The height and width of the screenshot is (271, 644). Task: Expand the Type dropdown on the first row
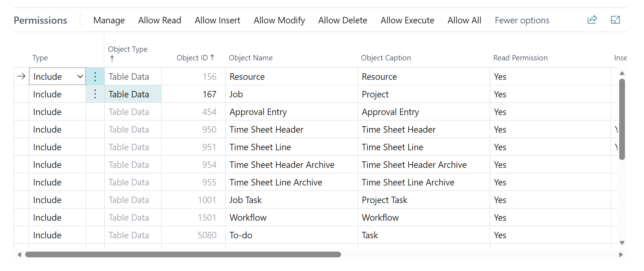[x=80, y=77]
